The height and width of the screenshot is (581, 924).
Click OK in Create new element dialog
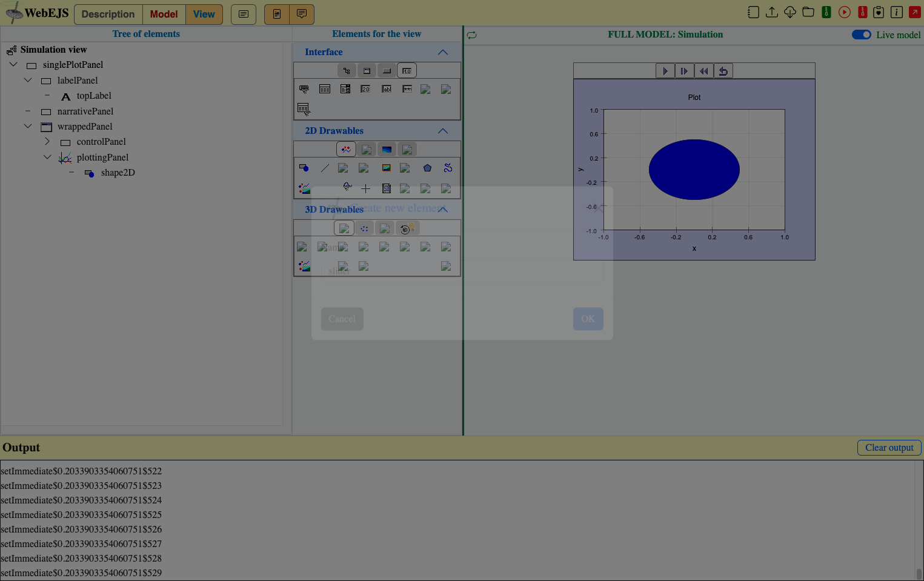[x=588, y=319]
